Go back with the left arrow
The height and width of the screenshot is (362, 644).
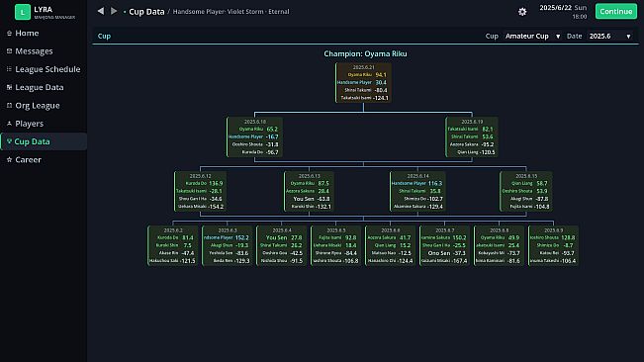(101, 11)
